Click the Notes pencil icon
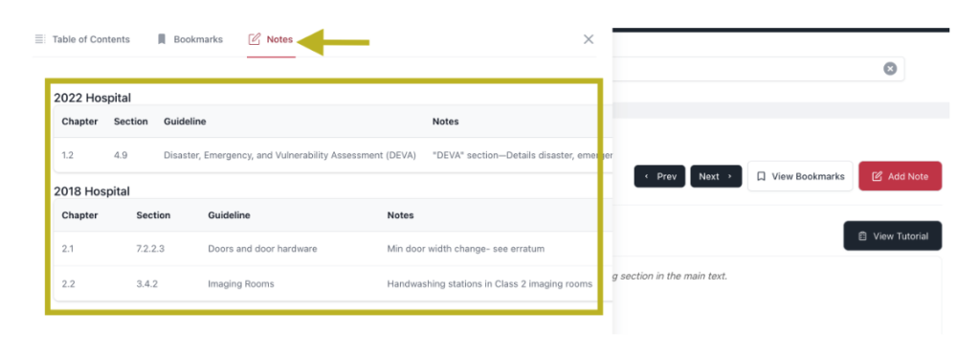Screen dimensions: 980x358 point(255,39)
